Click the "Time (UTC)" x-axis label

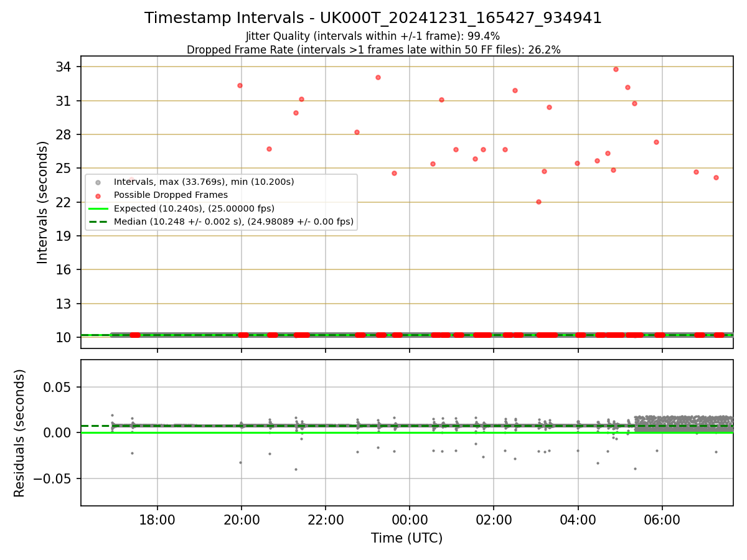406,538
